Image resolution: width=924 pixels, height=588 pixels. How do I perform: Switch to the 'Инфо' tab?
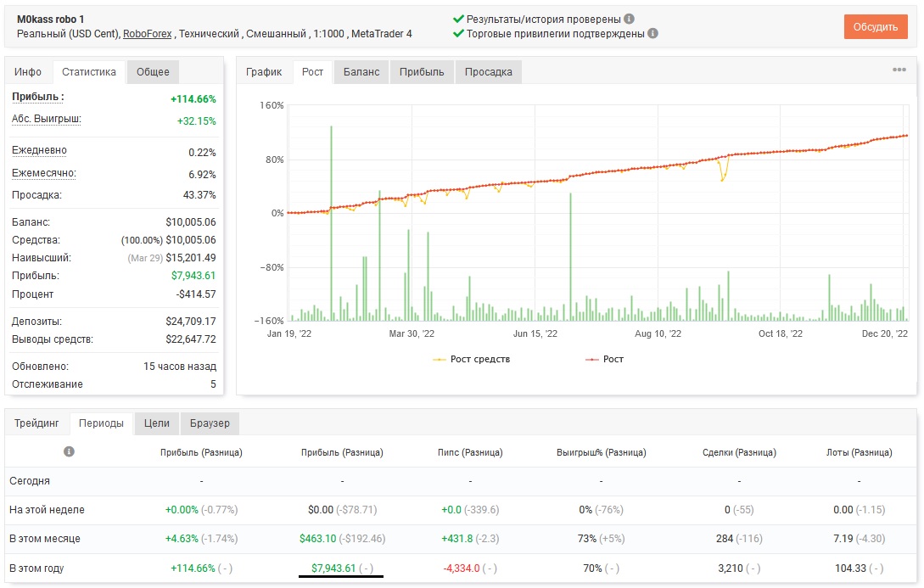pos(28,72)
